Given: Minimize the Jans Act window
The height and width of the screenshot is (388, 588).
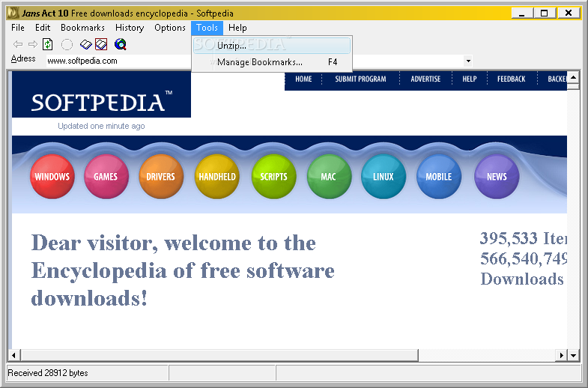Looking at the screenshot, I should (521, 13).
